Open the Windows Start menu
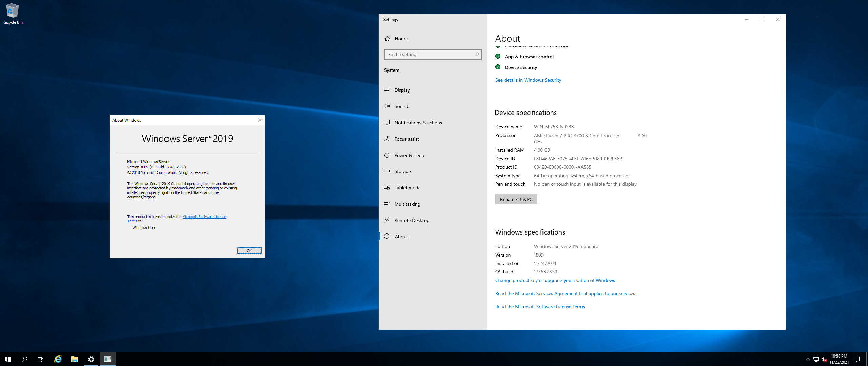Screen dimensions: 868x366 (8, 359)
